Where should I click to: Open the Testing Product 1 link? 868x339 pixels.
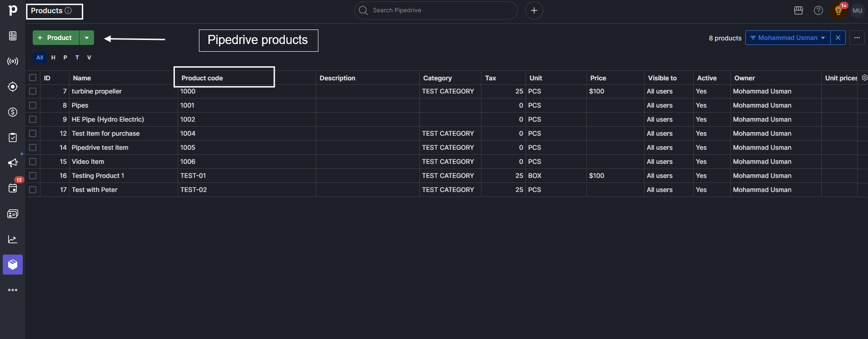[98, 176]
